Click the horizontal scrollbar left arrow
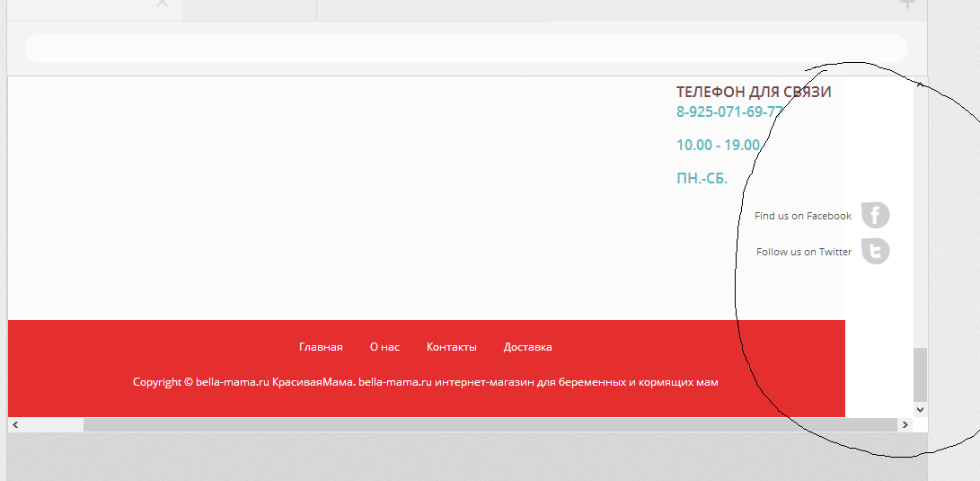 tap(15, 424)
